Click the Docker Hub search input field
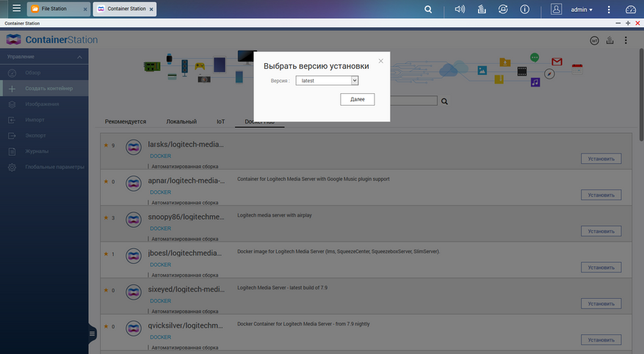This screenshot has width=644, height=354. click(x=413, y=101)
